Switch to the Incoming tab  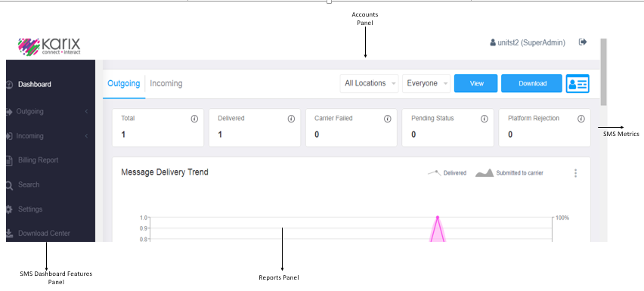click(166, 83)
